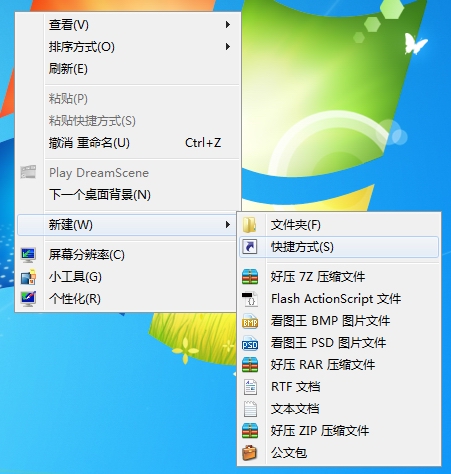Viewport: 451px width, 474px height.
Task: Open the 查看(V) menu entry
Action: click(x=129, y=25)
